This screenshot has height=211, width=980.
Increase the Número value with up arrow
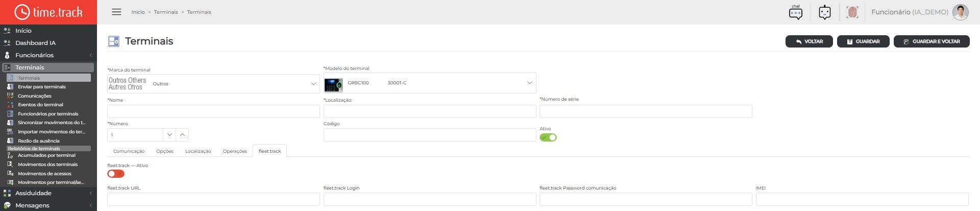183,135
